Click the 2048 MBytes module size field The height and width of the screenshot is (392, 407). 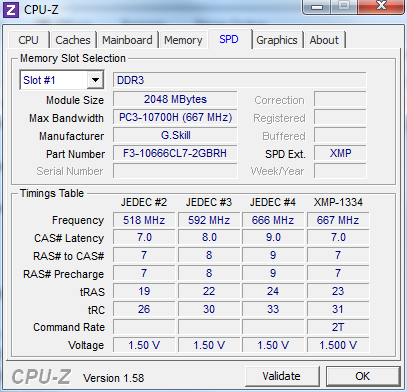pyautogui.click(x=175, y=99)
